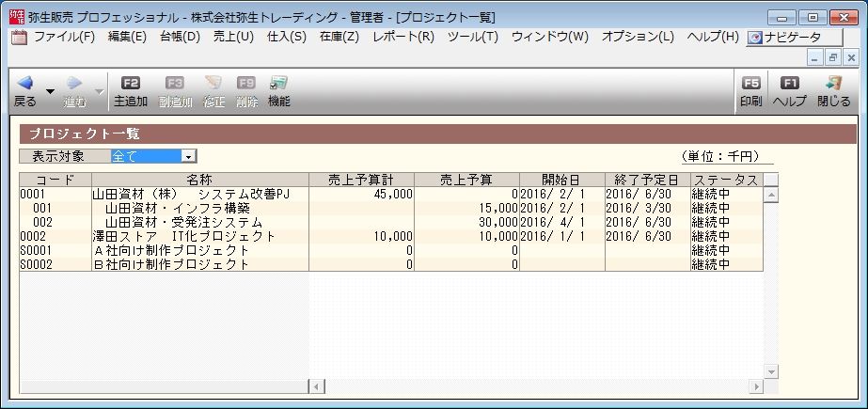Screen dimensions: 868x409
Task: Select row 澤田ストア IT化プロジェクト
Action: pyautogui.click(x=391, y=236)
